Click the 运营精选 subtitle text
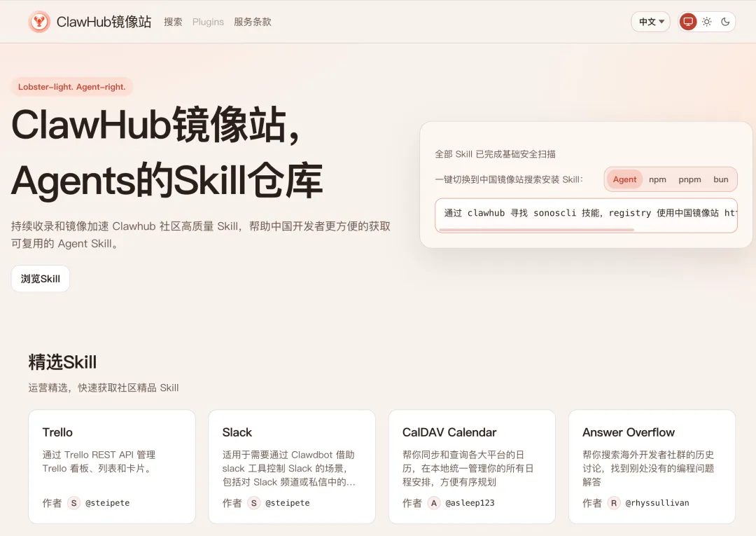 pos(103,388)
